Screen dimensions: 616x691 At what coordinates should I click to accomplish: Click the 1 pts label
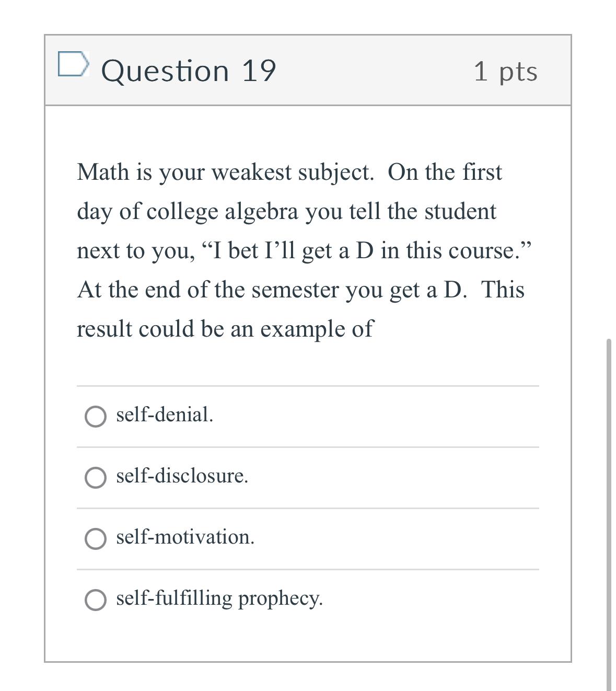pyautogui.click(x=505, y=72)
